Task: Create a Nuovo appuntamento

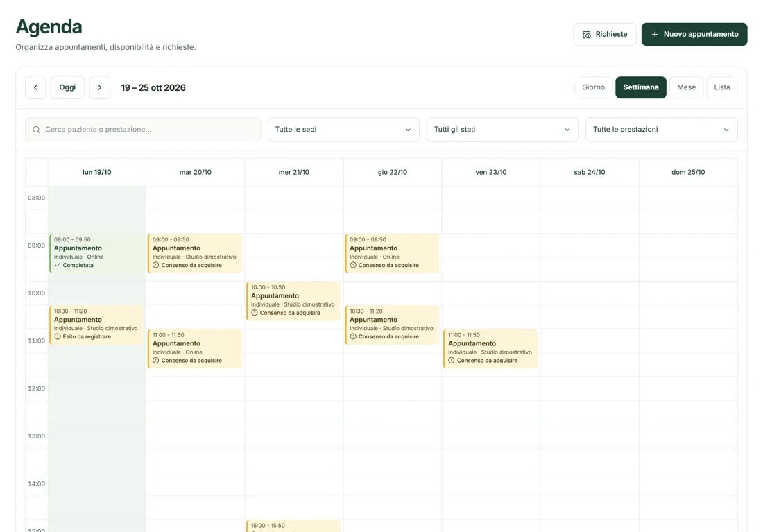Action: pyautogui.click(x=694, y=35)
